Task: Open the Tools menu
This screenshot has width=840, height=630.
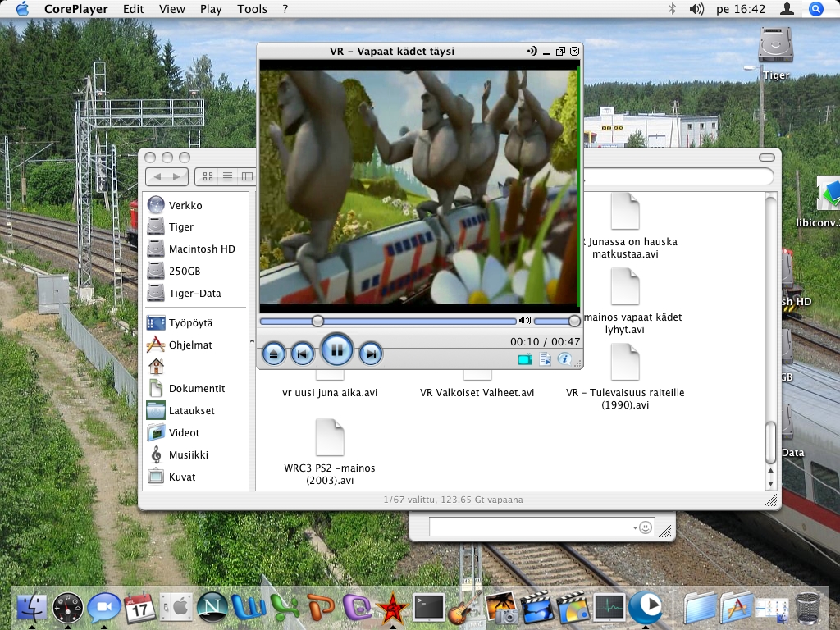Action: pos(252,9)
